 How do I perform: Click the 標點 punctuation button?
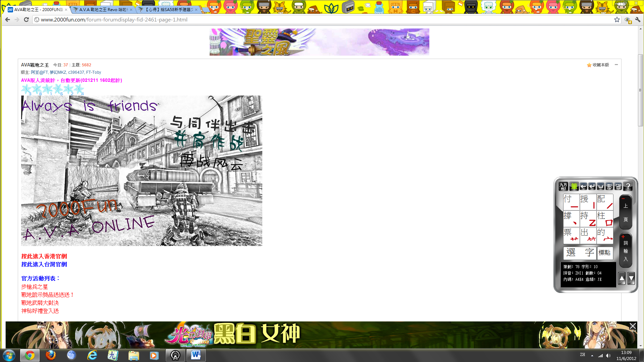click(605, 253)
